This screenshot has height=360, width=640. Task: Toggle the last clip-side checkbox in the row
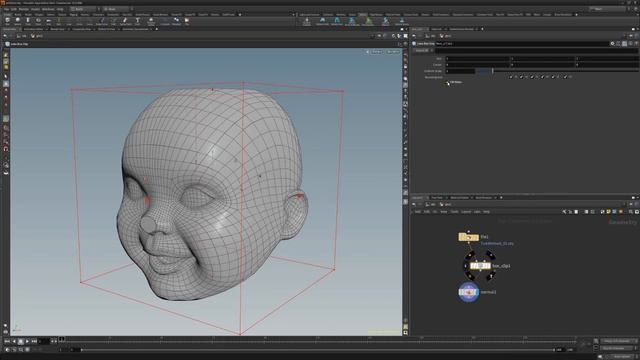pos(565,77)
